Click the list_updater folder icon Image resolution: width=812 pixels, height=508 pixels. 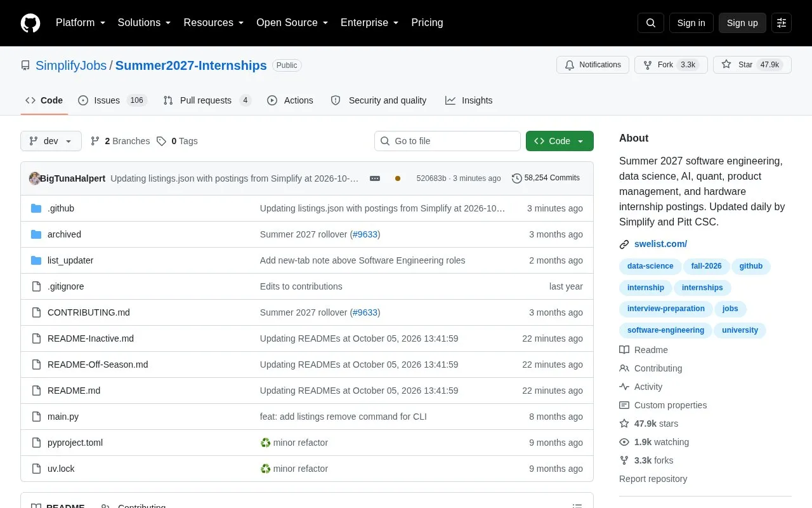pos(36,260)
